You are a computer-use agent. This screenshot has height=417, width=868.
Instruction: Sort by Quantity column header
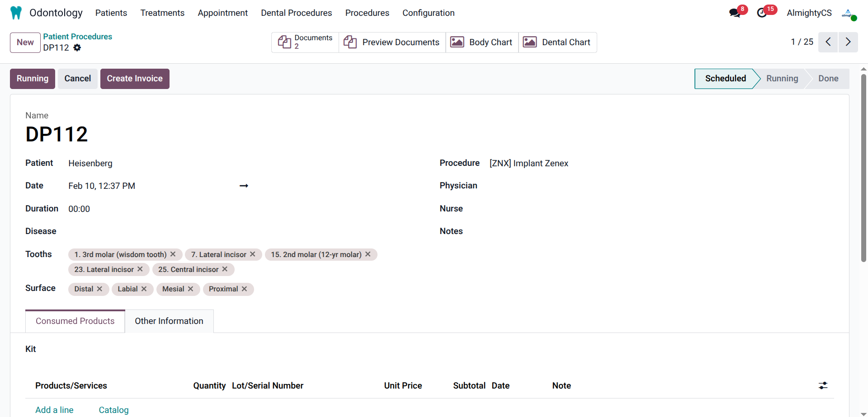coord(209,385)
